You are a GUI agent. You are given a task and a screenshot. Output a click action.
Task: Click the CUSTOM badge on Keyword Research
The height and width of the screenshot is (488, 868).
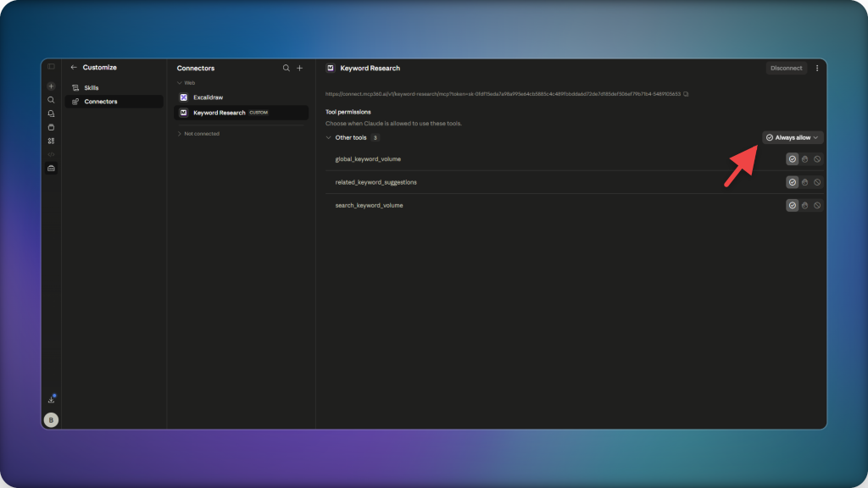coord(259,113)
